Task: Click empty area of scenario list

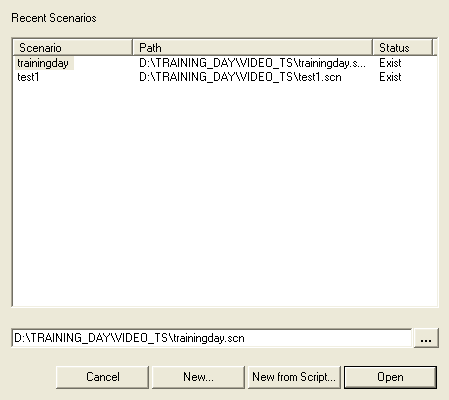Action: [x=225, y=193]
